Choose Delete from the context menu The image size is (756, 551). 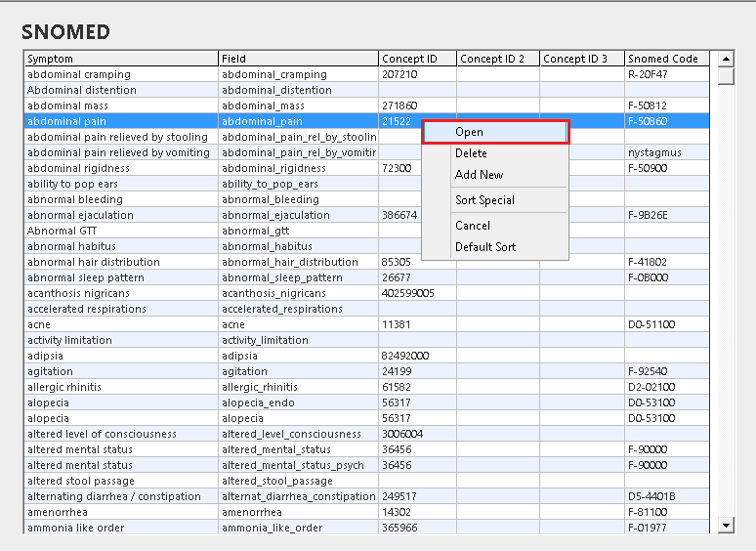point(495,153)
